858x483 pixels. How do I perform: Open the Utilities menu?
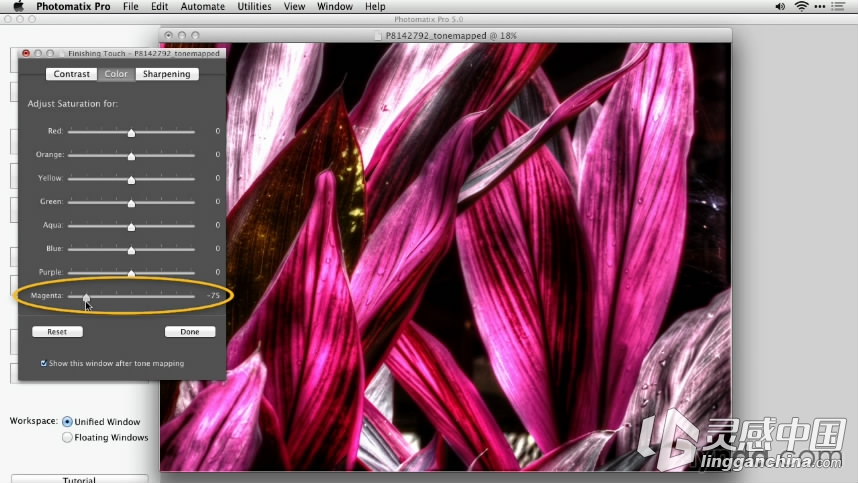pyautogui.click(x=254, y=7)
